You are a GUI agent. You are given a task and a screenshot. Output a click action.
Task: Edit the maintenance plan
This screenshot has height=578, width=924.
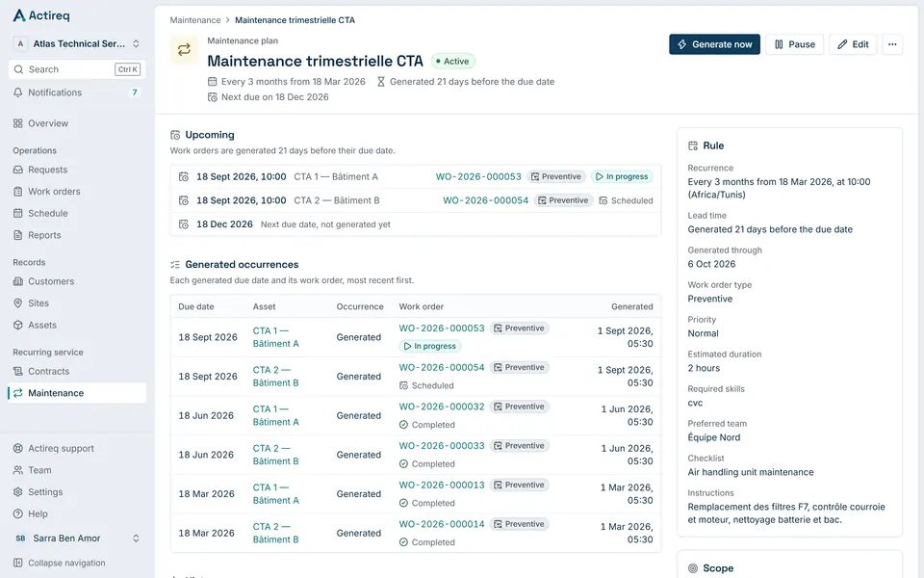[x=853, y=44]
